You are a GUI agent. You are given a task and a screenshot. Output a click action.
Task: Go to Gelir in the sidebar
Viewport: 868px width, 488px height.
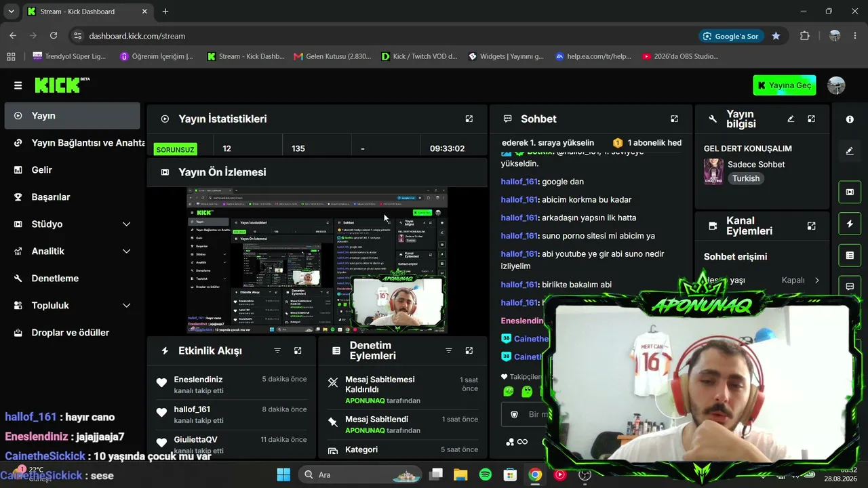72,170
